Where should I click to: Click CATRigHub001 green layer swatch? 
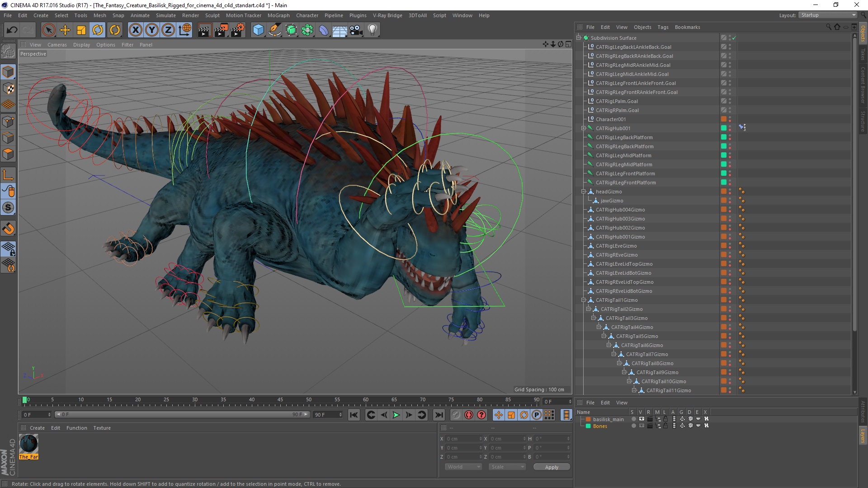point(723,128)
